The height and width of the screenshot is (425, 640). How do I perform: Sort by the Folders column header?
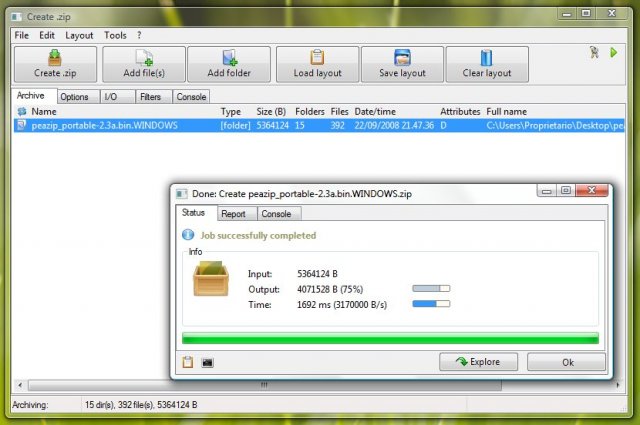(x=310, y=111)
